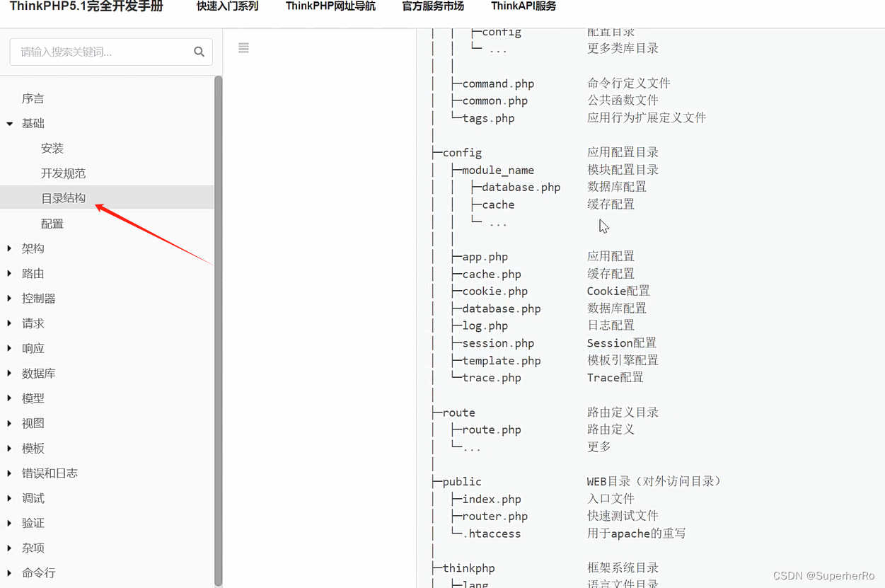Click the cookie.php text
The height and width of the screenshot is (588, 885).
pos(494,292)
